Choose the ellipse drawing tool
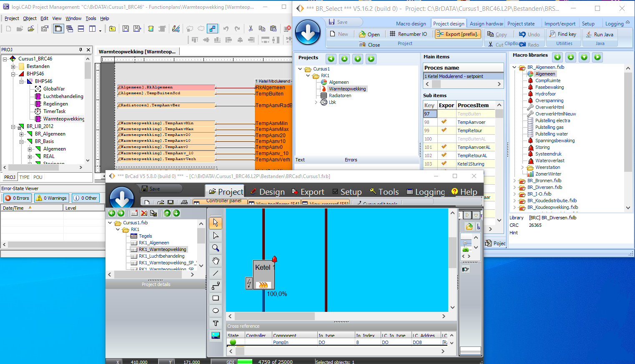The image size is (635, 364). pyautogui.click(x=216, y=311)
